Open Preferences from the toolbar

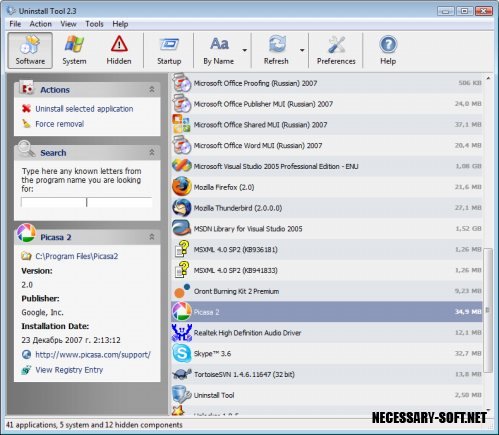(336, 51)
